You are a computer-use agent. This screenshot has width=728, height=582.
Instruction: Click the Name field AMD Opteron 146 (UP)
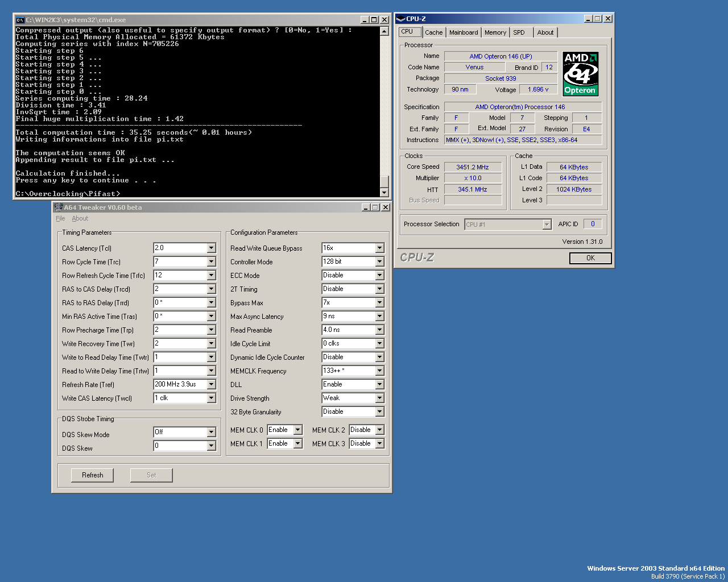click(x=500, y=56)
